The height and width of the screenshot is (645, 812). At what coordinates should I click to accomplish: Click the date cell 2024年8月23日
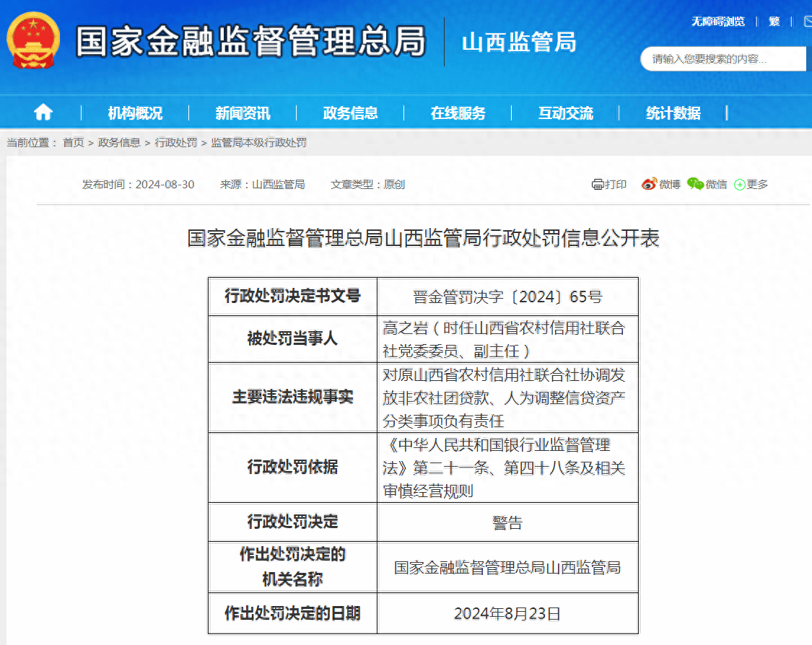(x=507, y=614)
